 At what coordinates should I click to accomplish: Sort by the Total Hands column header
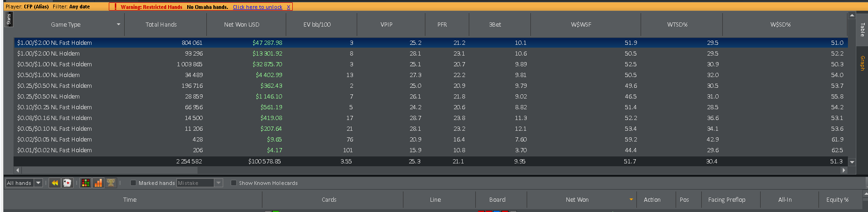click(161, 24)
